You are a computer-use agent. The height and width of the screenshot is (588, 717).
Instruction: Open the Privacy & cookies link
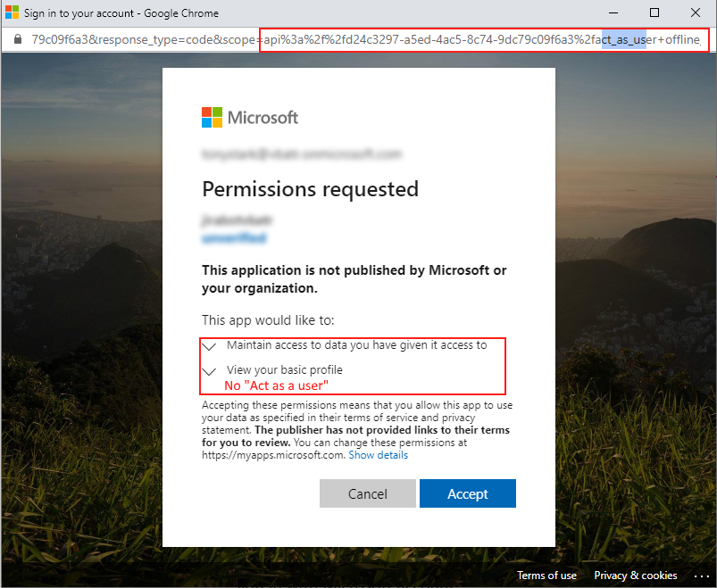635,576
